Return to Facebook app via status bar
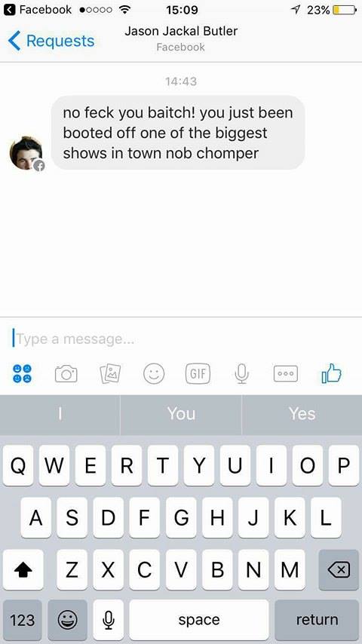The height and width of the screenshot is (644, 362). click(x=38, y=10)
